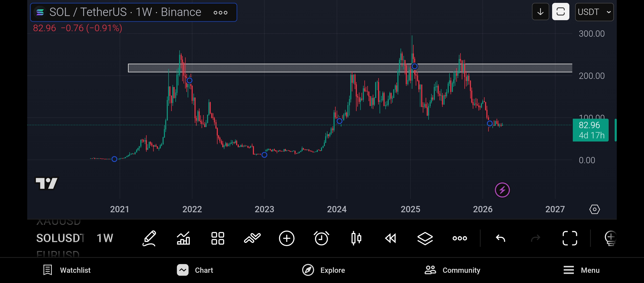Click the price change −0.76 (−0.91%) text

point(91,28)
